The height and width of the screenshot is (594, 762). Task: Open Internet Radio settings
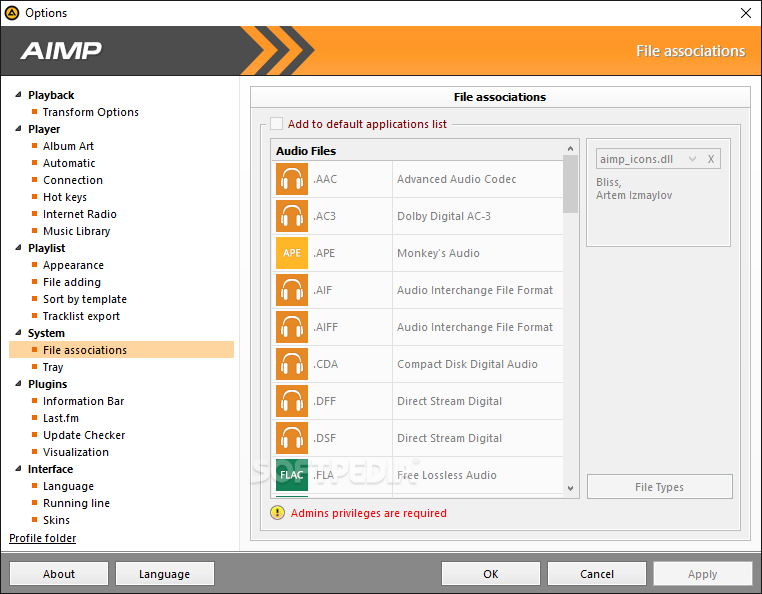pyautogui.click(x=80, y=214)
